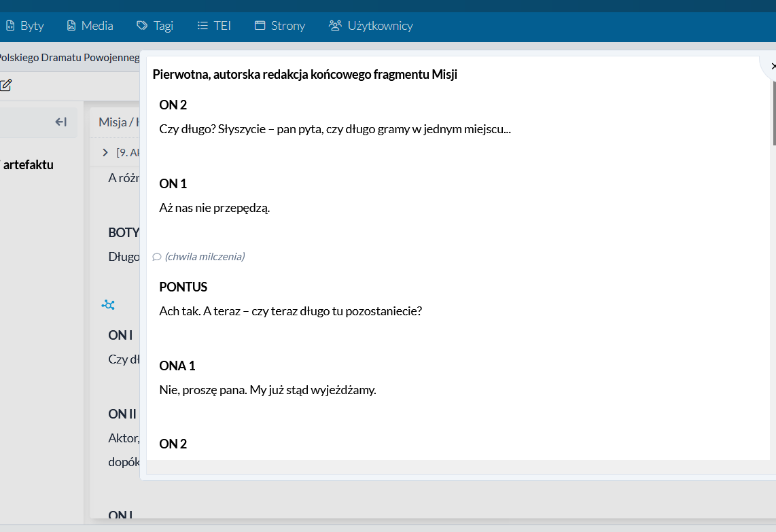The height and width of the screenshot is (532, 776).
Task: Select the artefaktu sidebar heading
Action: (28, 164)
